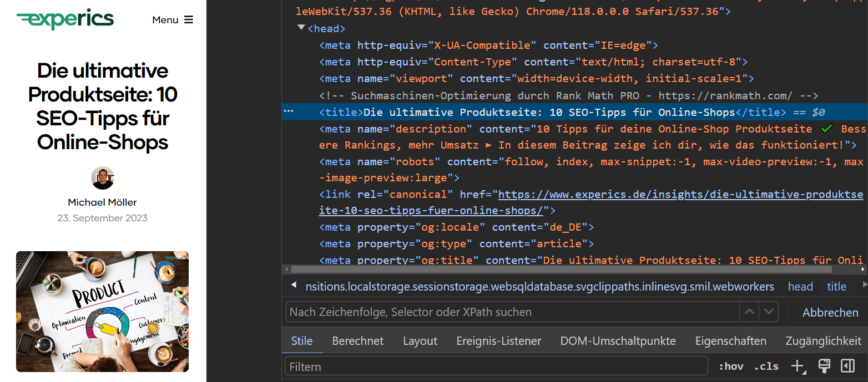
Task: Click the New Style Rule plus icon
Action: pos(798,366)
